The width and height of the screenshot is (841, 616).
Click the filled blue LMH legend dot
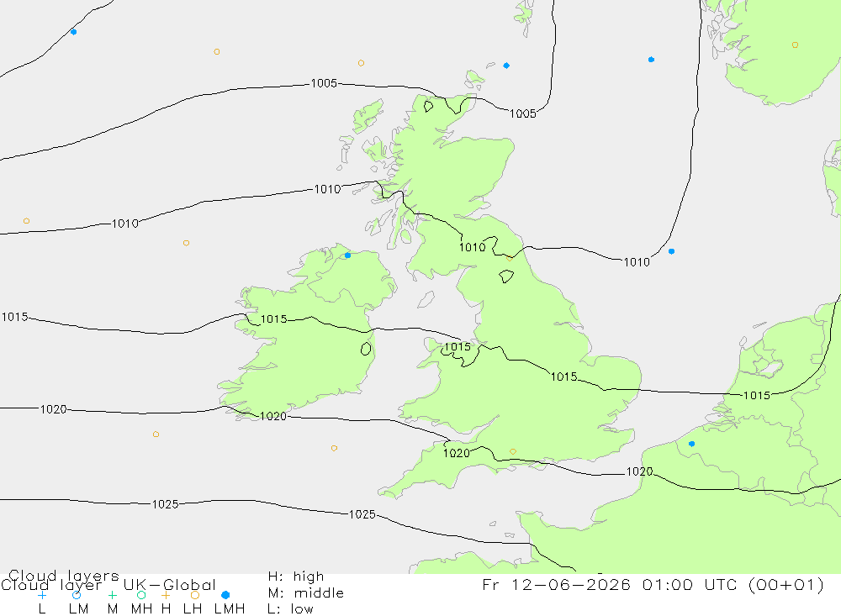(x=225, y=595)
